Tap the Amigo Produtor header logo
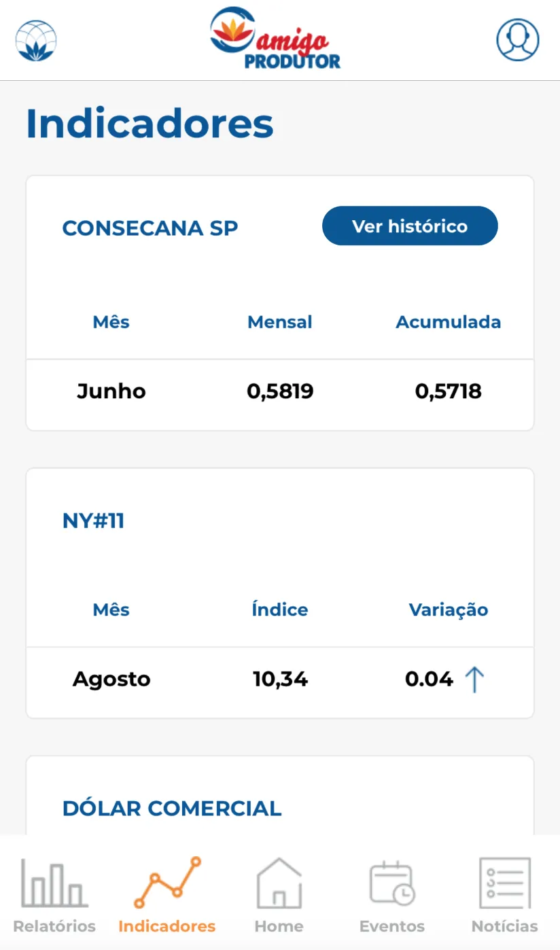The height and width of the screenshot is (950, 560). (275, 39)
